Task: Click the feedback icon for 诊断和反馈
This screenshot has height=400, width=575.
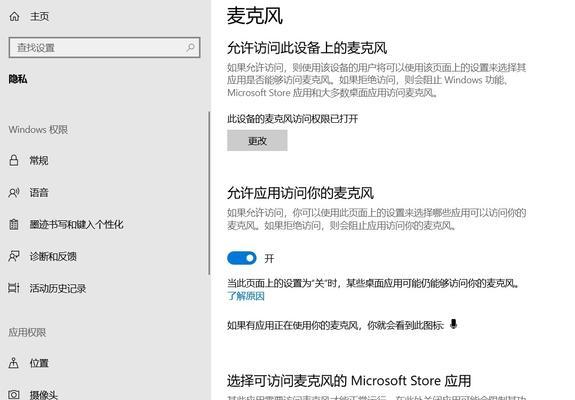Action: pyautogui.click(x=14, y=256)
